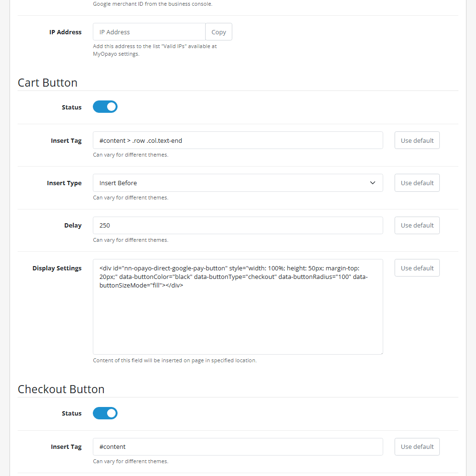The width and height of the screenshot is (476, 476).
Task: Toggle the Checkout Button status switch
Action: coord(105,413)
